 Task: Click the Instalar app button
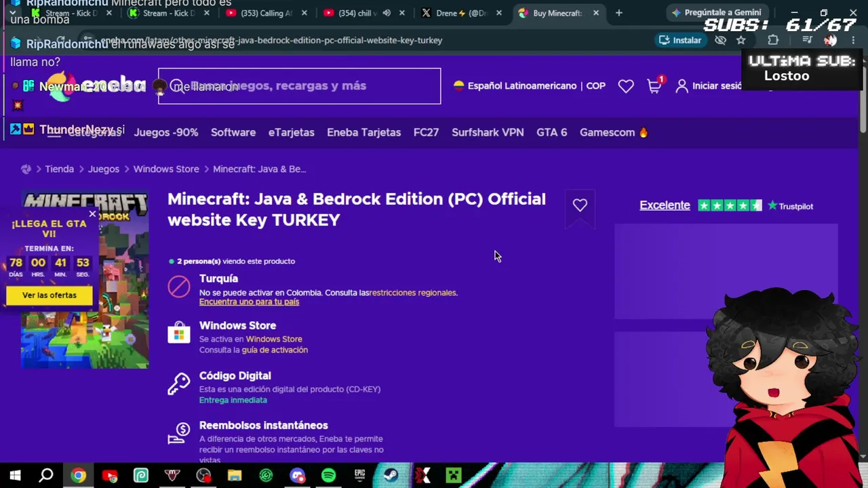[680, 40]
